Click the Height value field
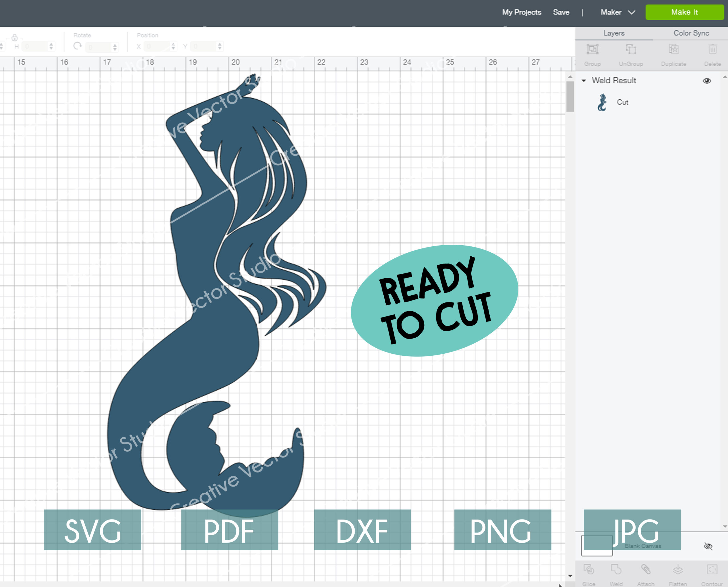 point(35,46)
